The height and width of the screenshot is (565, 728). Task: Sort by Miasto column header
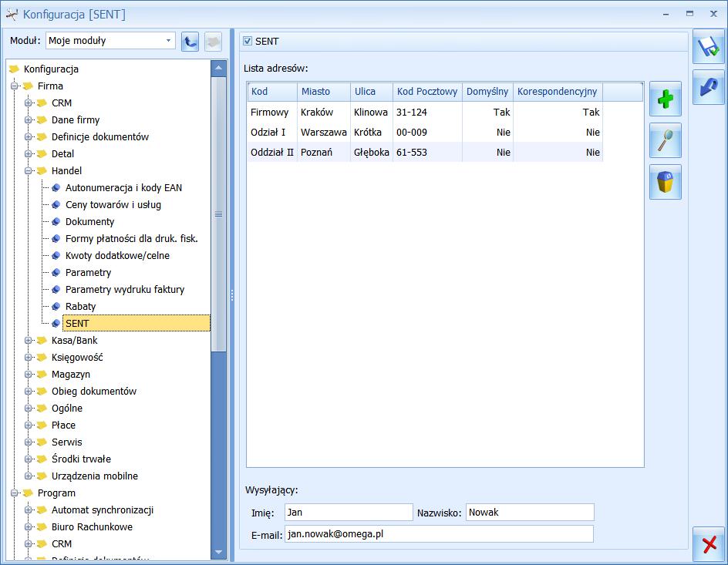(324, 92)
